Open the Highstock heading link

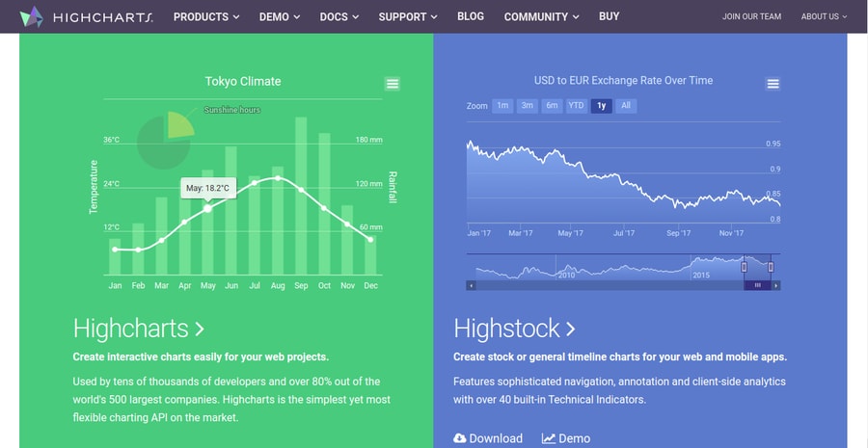(x=515, y=329)
